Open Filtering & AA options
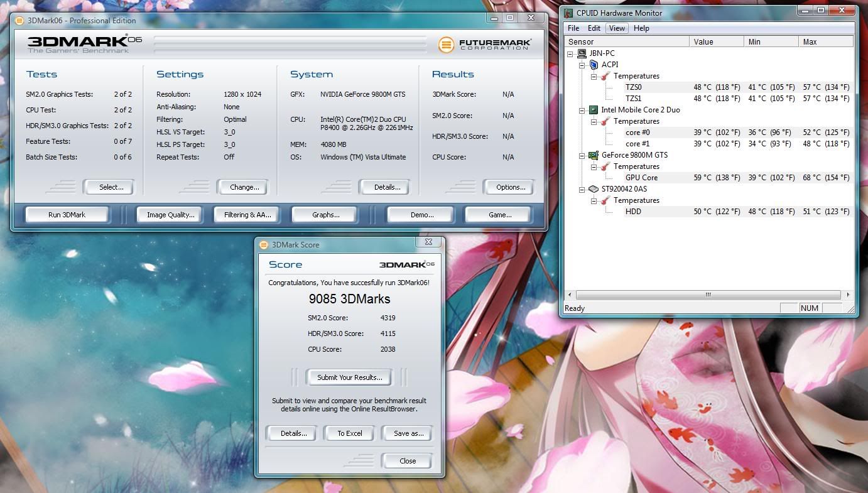This screenshot has width=868, height=493. [247, 215]
